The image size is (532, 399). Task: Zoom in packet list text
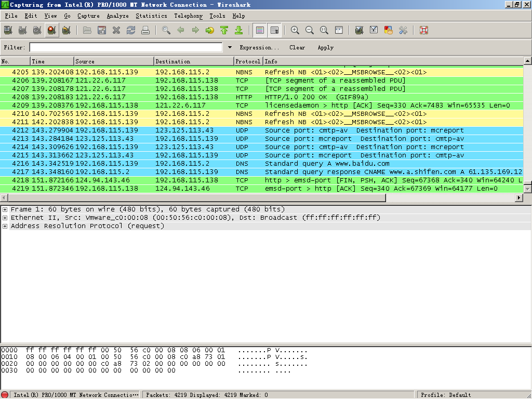[295, 30]
